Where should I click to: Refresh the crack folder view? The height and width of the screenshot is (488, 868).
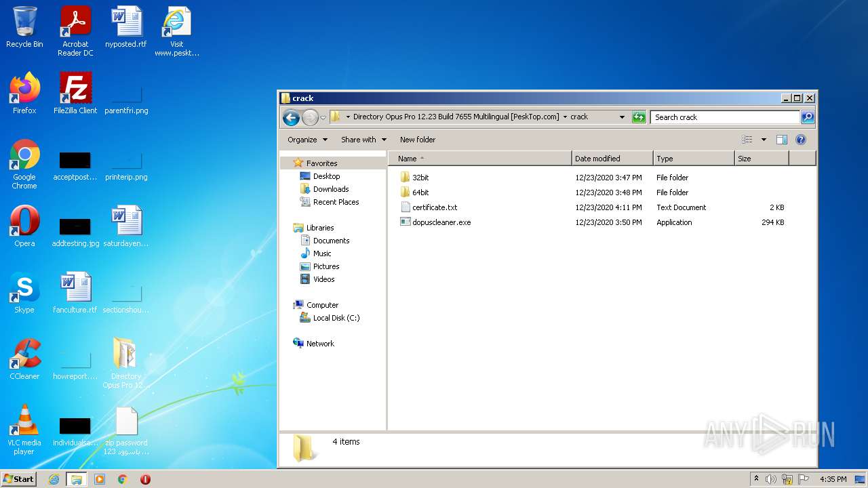pyautogui.click(x=639, y=117)
